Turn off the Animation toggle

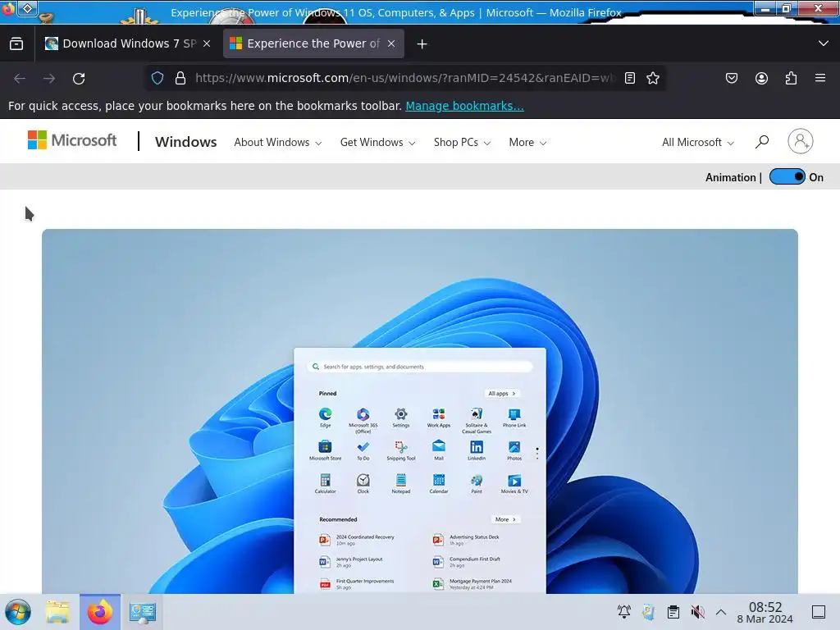click(787, 177)
